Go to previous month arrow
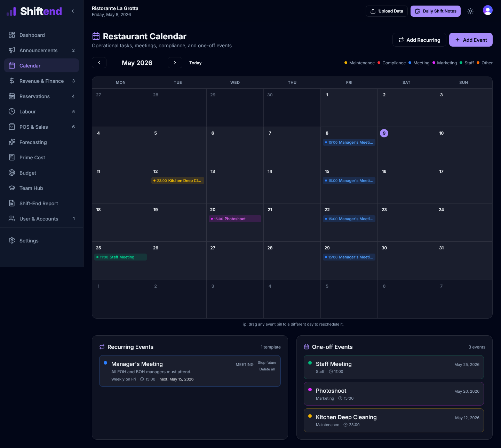This screenshot has width=501, height=448. [99, 63]
